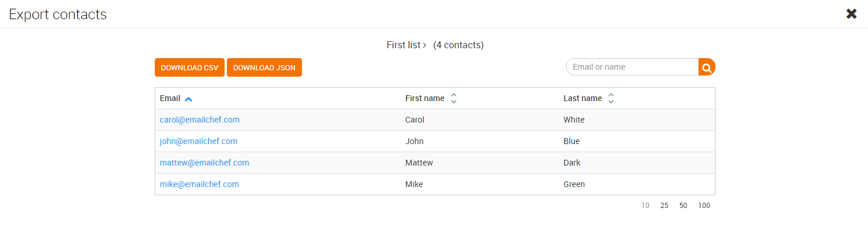Image resolution: width=868 pixels, height=237 pixels.
Task: Show 100 contacts per page
Action: click(x=704, y=206)
